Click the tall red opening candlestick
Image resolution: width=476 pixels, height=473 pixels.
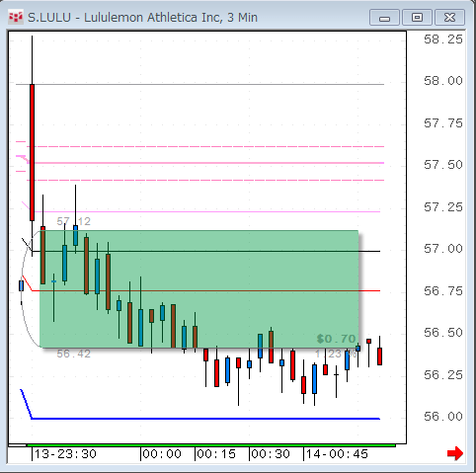pyautogui.click(x=32, y=152)
